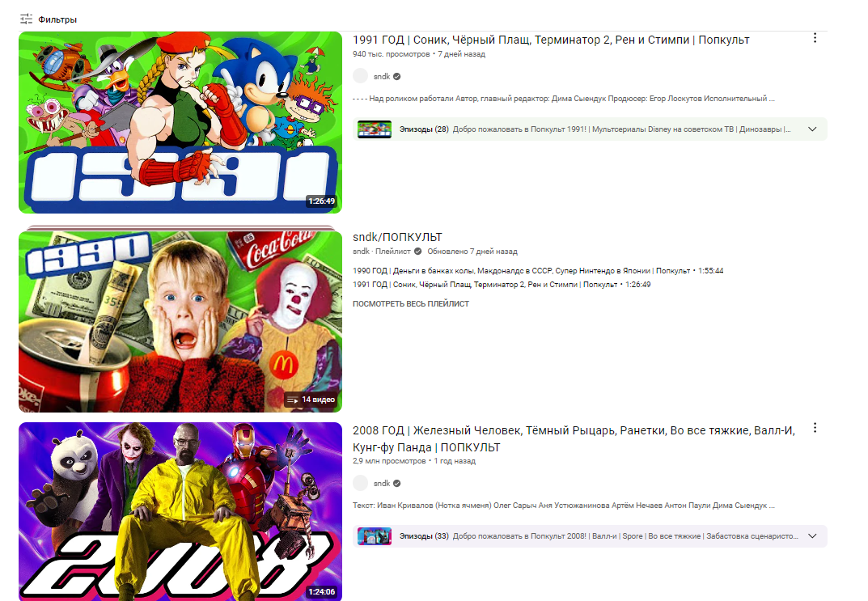Expand Эпизоды (33) chevron for 2008 video
The height and width of the screenshot is (601, 868).
click(812, 536)
